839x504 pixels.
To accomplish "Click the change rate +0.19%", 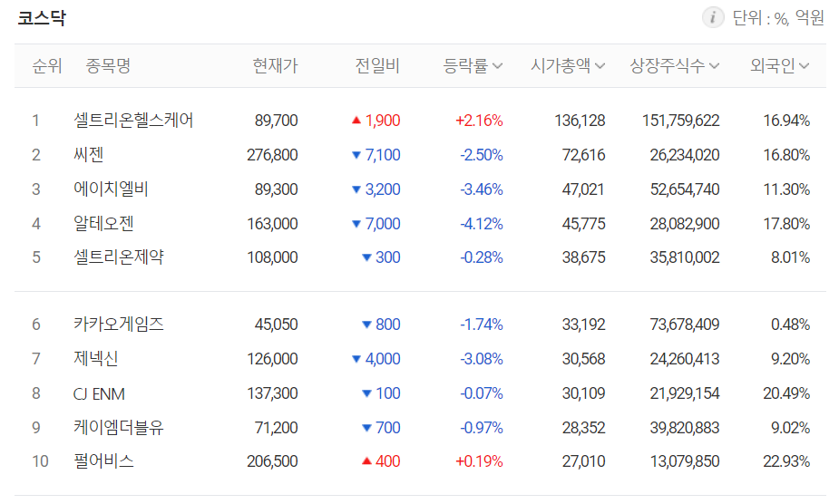I will click(x=479, y=461).
